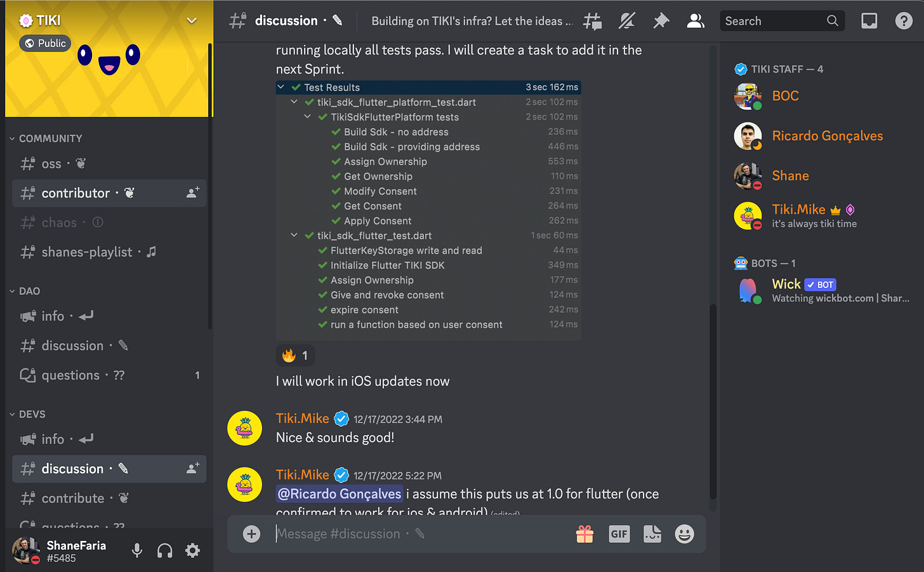Select Wick bot in member list
Screen dimensions: 924x572
(x=821, y=290)
